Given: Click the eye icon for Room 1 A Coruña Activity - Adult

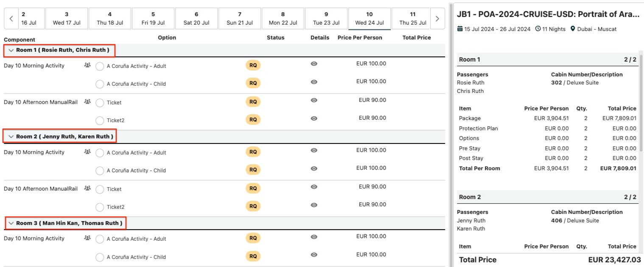Looking at the screenshot, I should (x=314, y=64).
